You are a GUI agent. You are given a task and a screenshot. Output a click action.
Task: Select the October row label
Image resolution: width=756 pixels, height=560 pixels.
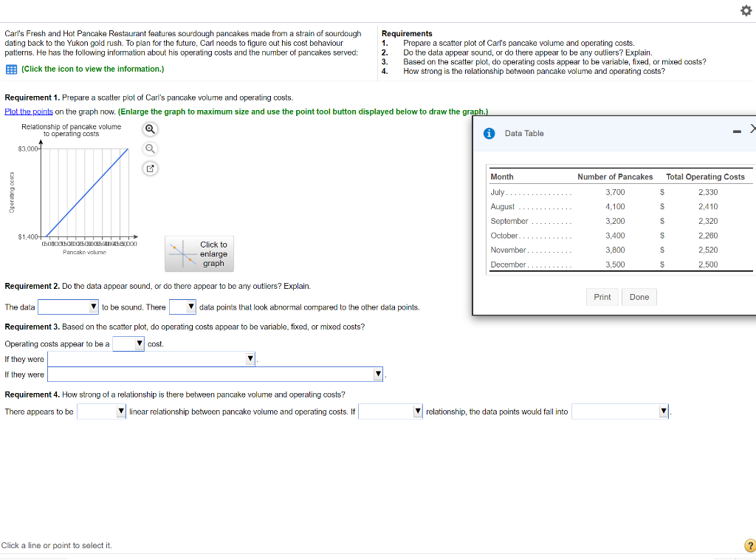[504, 236]
